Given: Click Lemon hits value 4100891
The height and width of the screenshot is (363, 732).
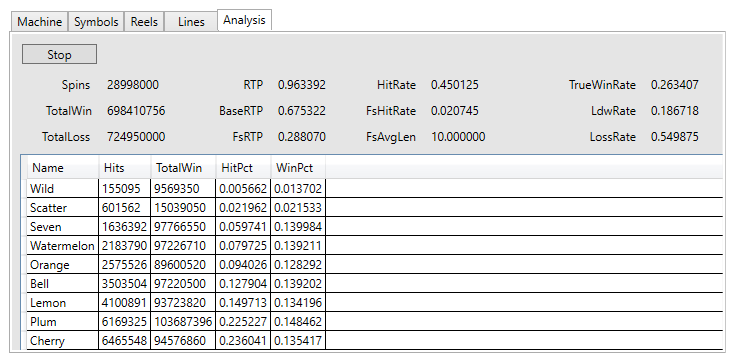Looking at the screenshot, I should (x=125, y=303).
